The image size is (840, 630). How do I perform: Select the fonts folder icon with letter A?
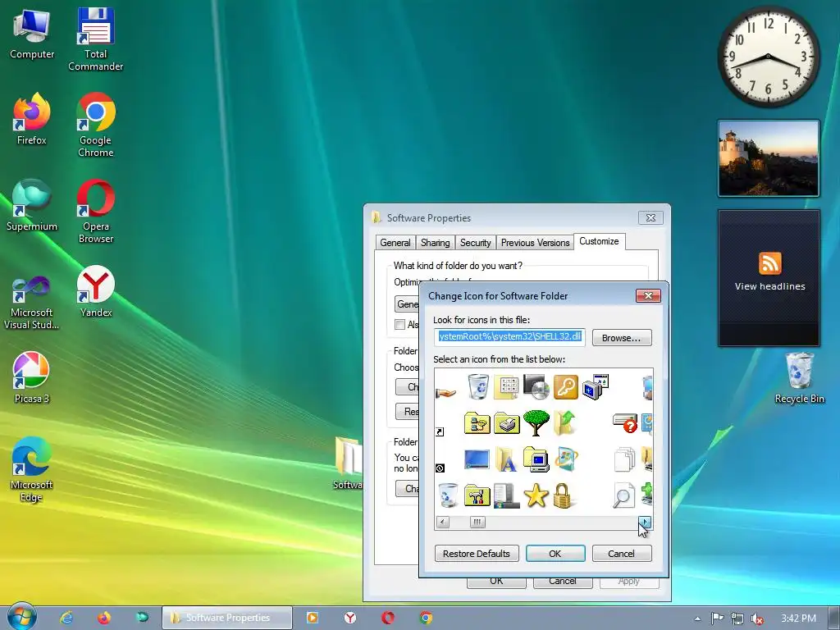505,459
